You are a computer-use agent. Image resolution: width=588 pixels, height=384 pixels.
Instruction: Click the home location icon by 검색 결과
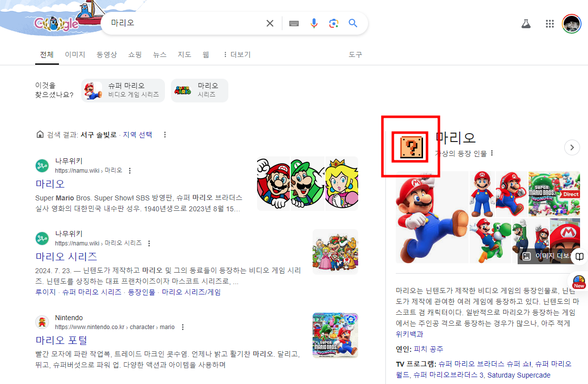coord(40,135)
